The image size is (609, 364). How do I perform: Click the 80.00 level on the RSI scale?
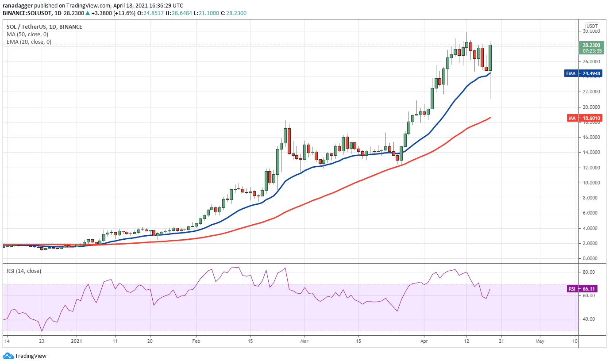[x=589, y=272]
